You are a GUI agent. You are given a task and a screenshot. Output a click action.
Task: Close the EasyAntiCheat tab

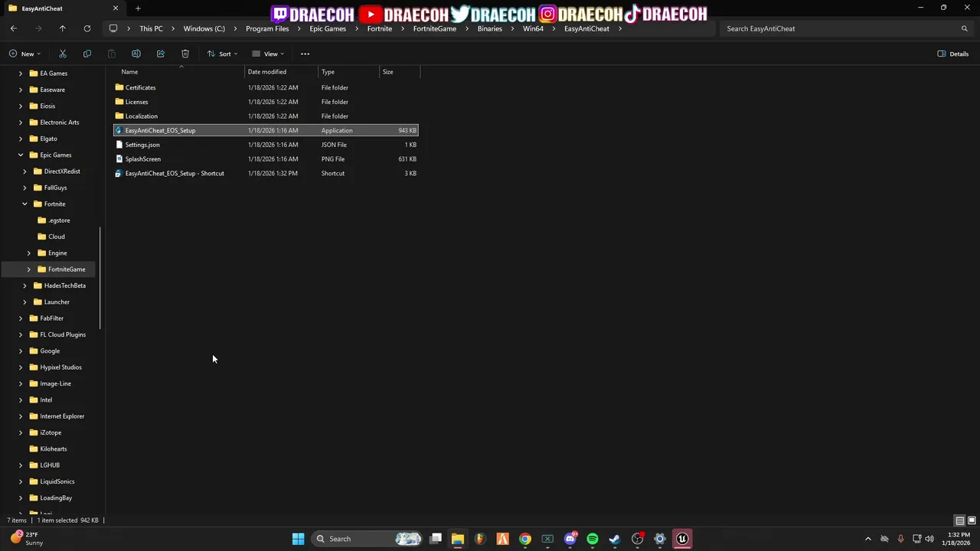pyautogui.click(x=116, y=8)
